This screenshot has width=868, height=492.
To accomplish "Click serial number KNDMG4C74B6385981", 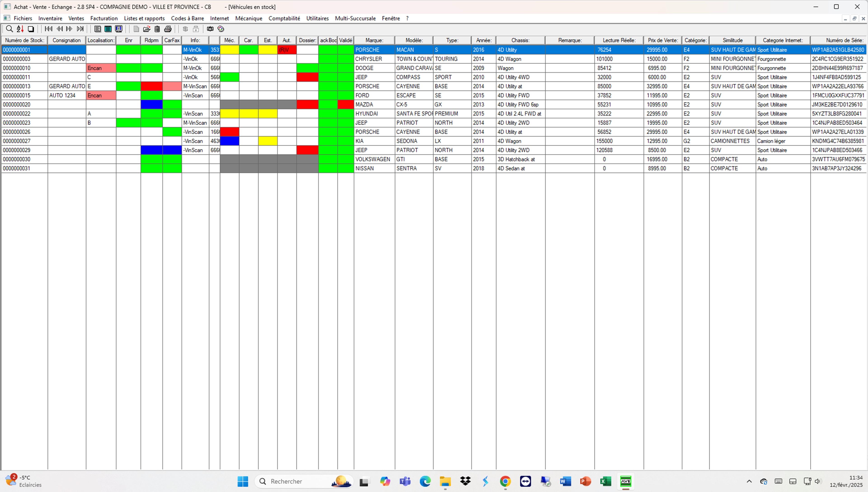I will [839, 141].
